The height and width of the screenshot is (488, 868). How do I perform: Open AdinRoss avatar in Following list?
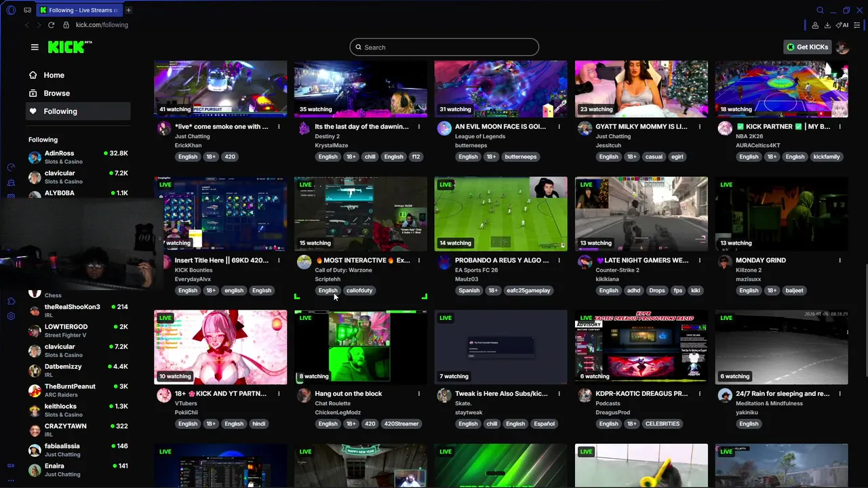pos(35,157)
